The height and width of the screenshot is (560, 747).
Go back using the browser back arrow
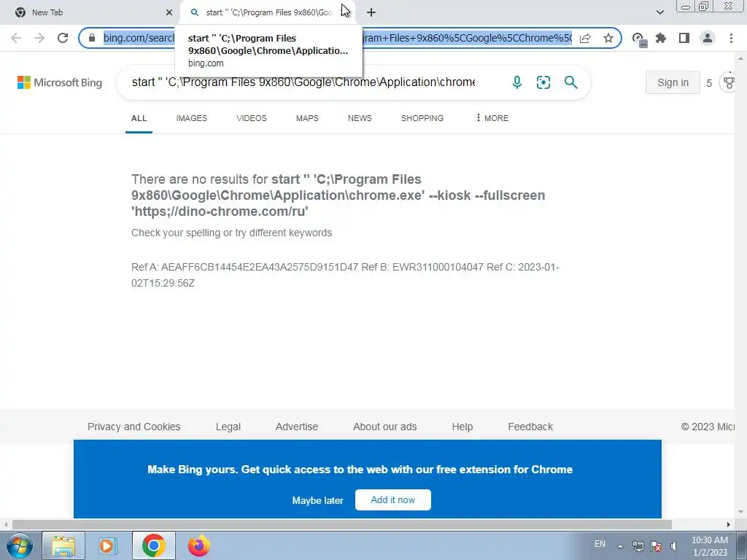[x=16, y=38]
